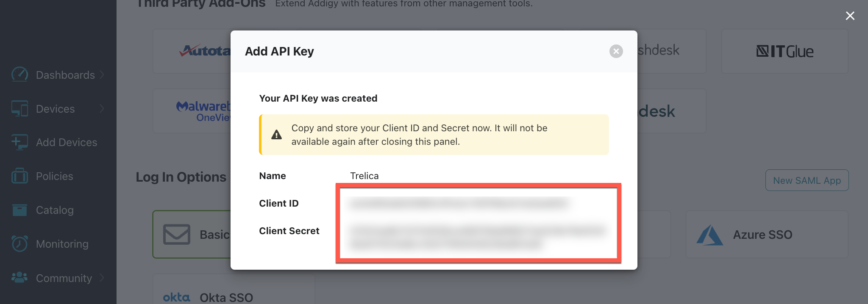Close the Add API Key dialog

pyautogui.click(x=616, y=51)
